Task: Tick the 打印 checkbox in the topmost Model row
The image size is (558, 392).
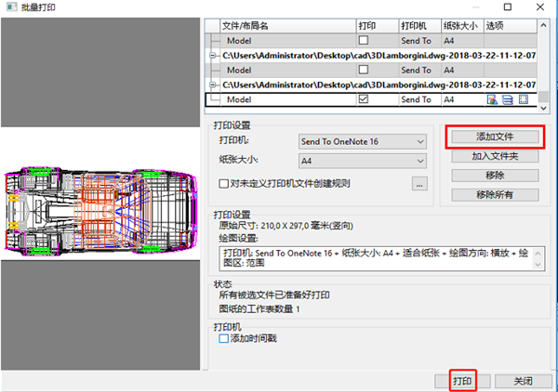Action: (x=364, y=40)
